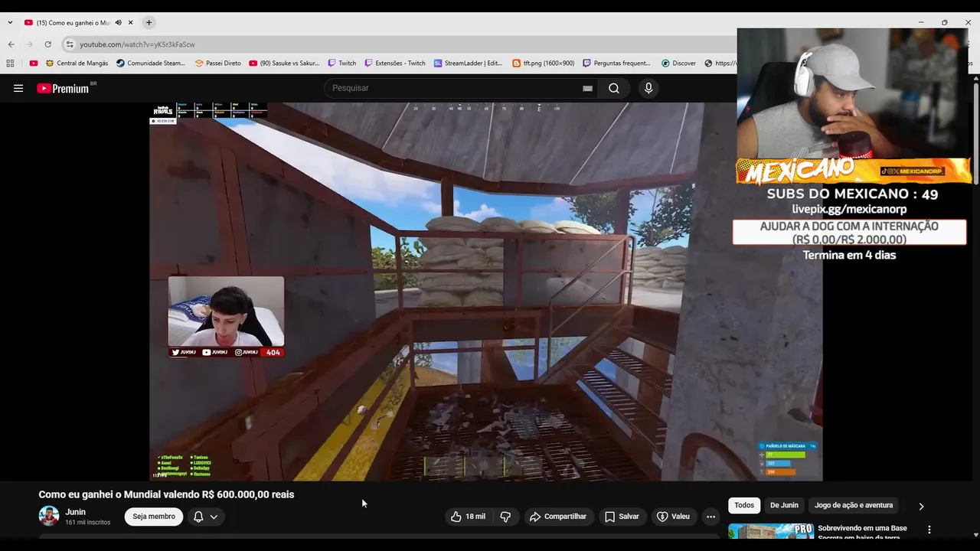Open the Sasuke vs Sakura bookmark
The width and height of the screenshot is (980, 551).
(x=284, y=64)
